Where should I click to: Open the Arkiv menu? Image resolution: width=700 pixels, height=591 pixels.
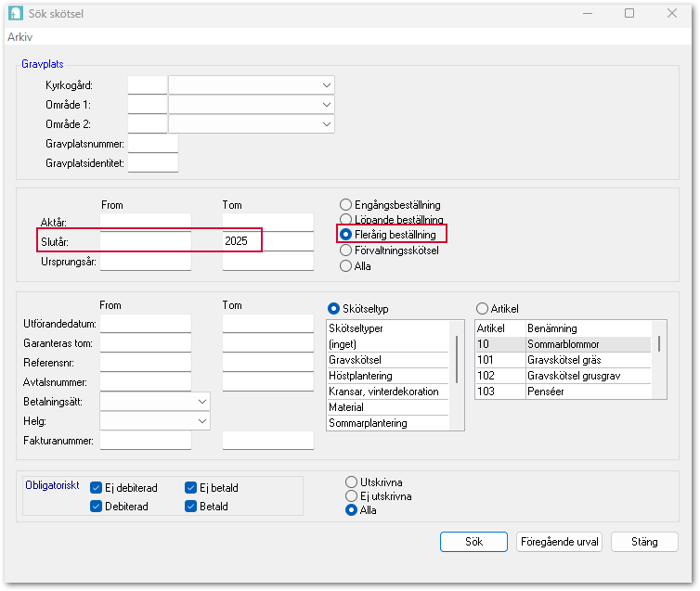tap(19, 36)
